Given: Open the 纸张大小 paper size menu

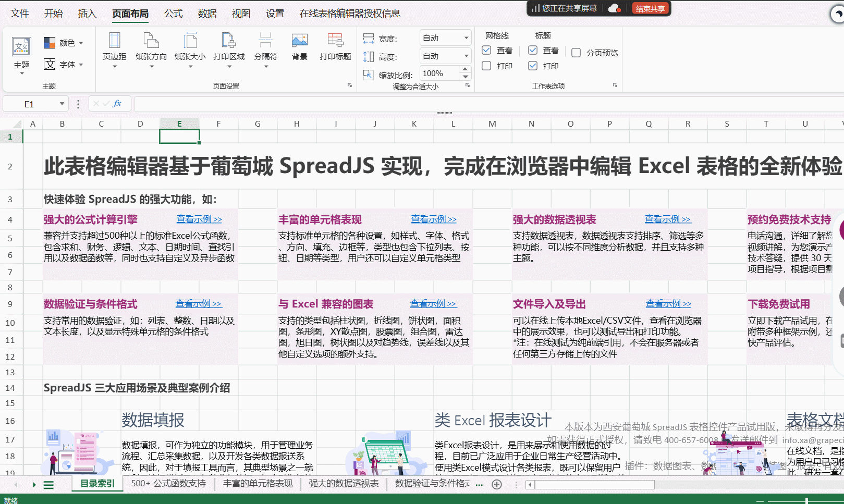Looking at the screenshot, I should 190,51.
